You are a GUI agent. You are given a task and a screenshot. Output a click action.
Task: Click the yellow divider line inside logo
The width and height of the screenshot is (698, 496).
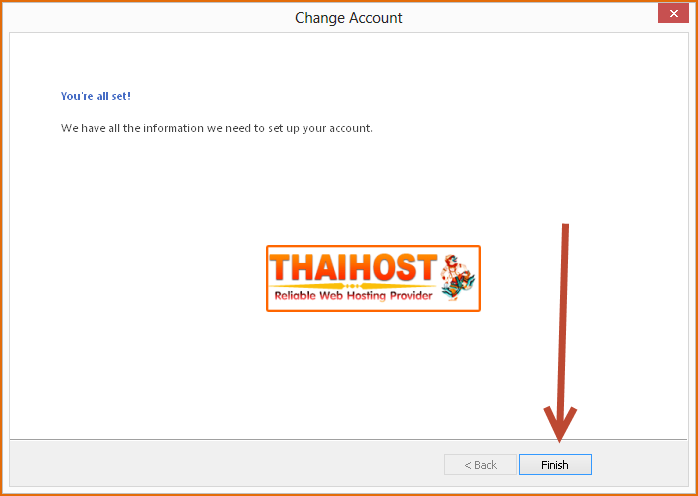tap(353, 286)
